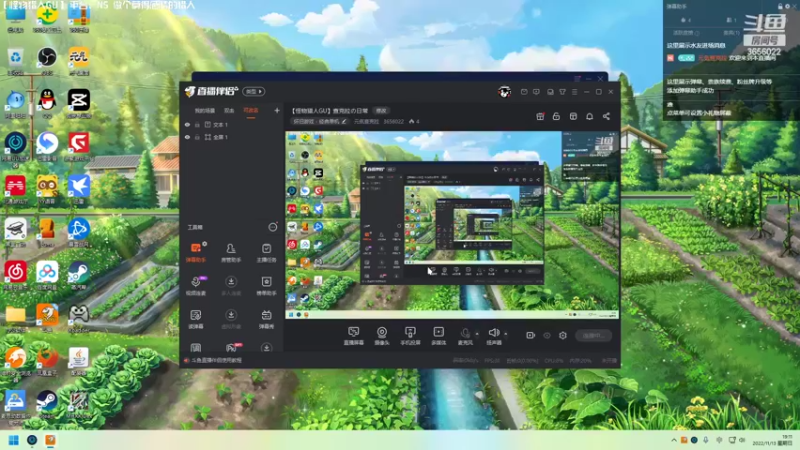
Task: Open the 弹幕秀 tool icon
Action: (266, 319)
